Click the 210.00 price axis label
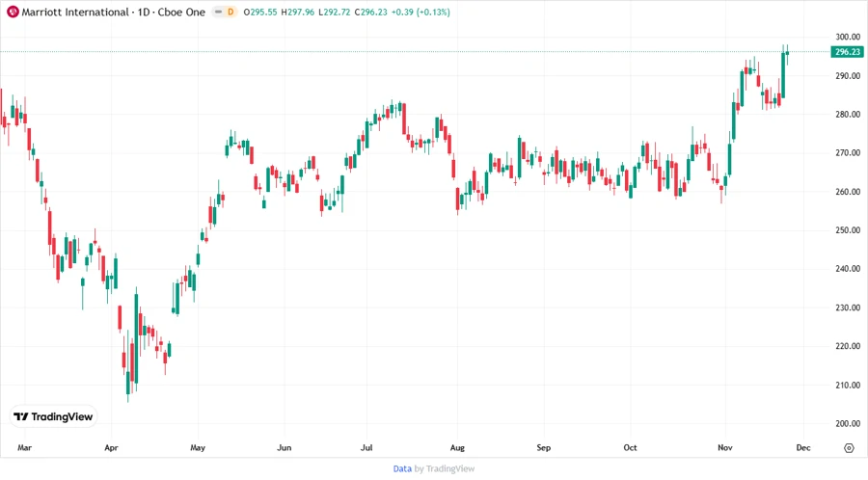The image size is (868, 480). (848, 385)
